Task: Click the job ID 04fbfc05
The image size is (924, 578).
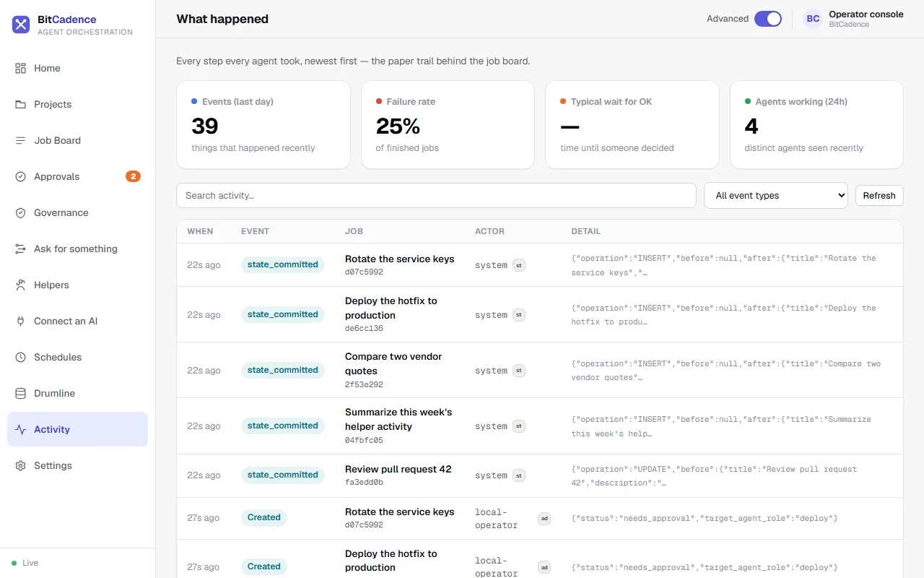Action: (x=364, y=440)
